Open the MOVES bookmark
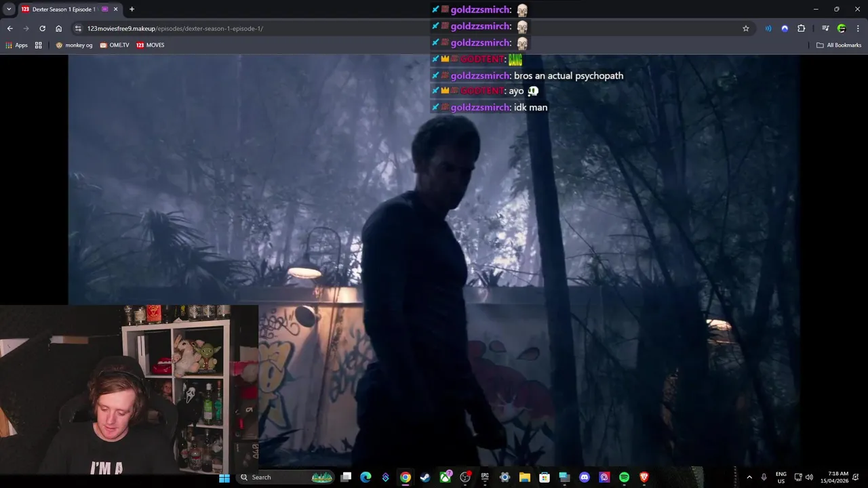The height and width of the screenshot is (488, 868). [150, 45]
